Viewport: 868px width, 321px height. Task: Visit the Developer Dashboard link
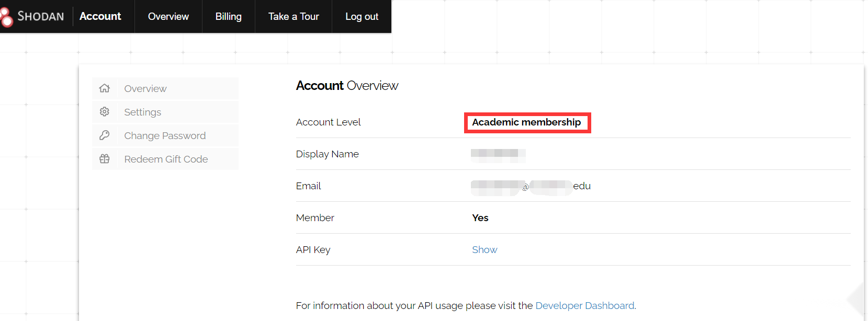point(585,305)
